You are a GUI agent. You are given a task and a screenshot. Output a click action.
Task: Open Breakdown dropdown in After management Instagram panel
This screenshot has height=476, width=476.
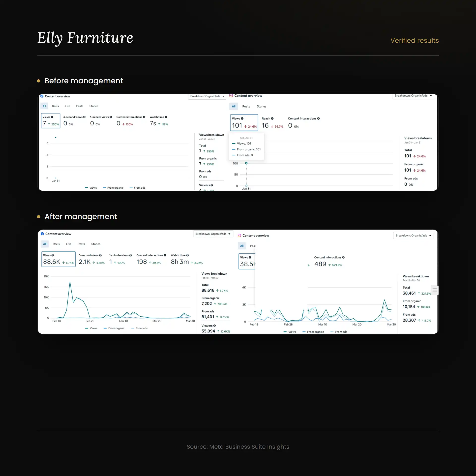pyautogui.click(x=414, y=236)
